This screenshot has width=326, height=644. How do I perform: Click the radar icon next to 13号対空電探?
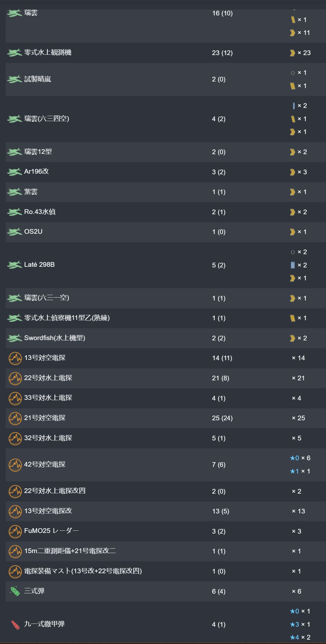tap(15, 358)
